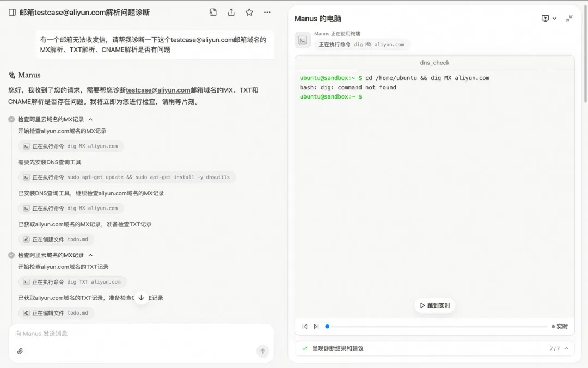Open the search in files icon

point(212,12)
